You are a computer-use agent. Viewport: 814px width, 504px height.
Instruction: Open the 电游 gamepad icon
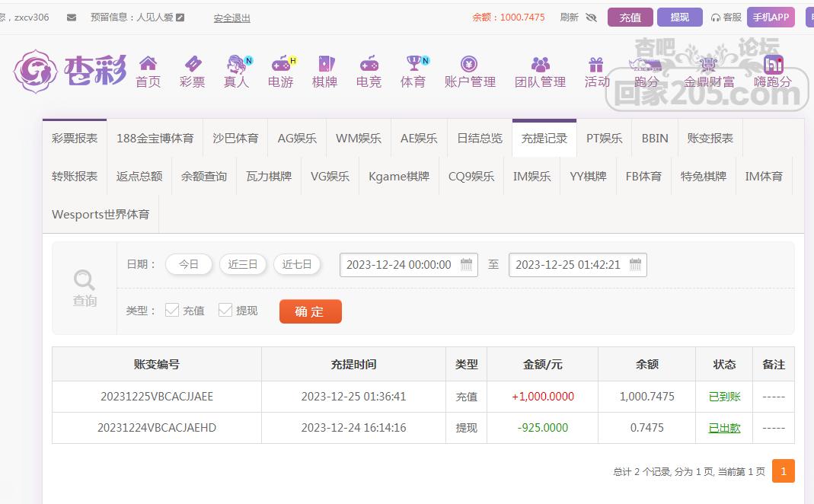pyautogui.click(x=280, y=64)
